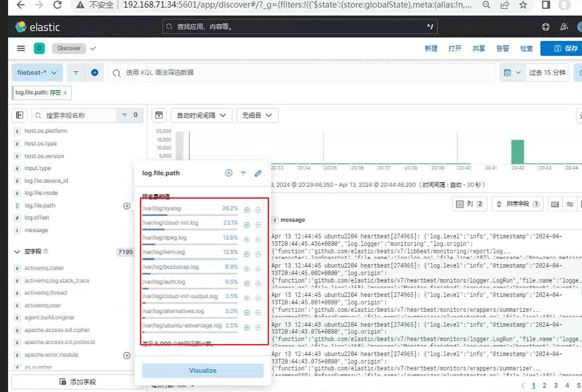
Task: Open the filter options icon beside filebeat-*
Action: point(76,72)
